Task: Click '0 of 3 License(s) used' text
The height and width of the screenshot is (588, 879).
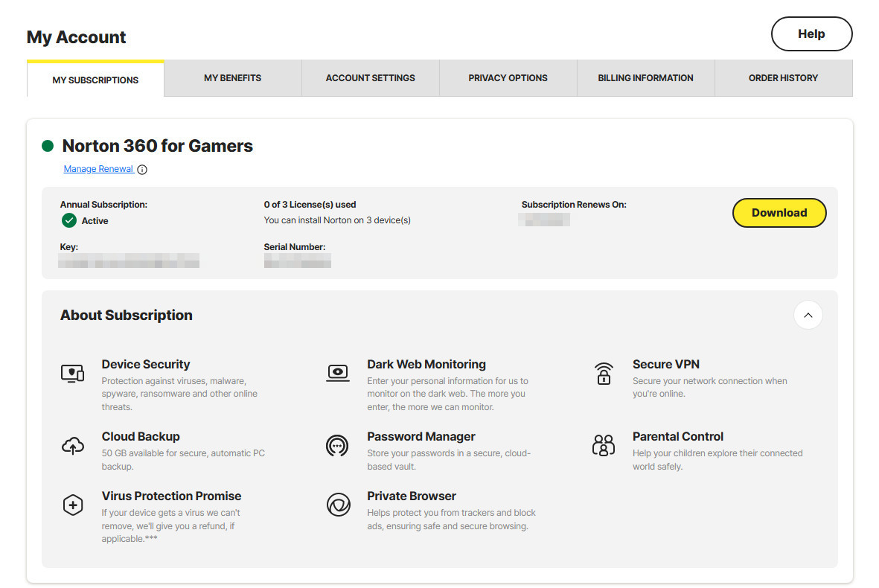Action: pyautogui.click(x=310, y=205)
